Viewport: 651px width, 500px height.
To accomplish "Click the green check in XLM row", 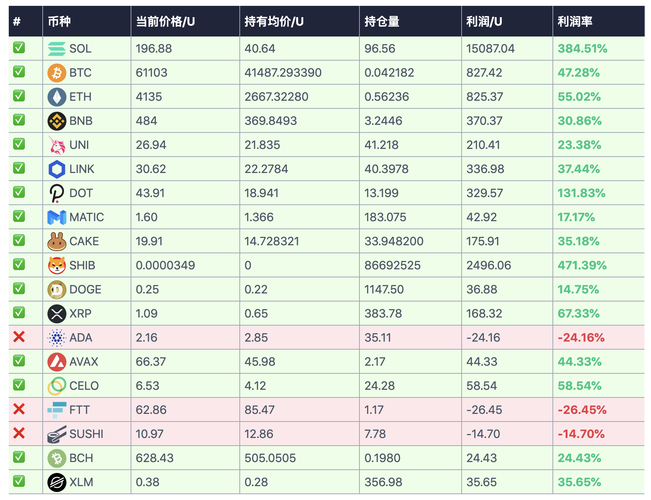I will click(x=19, y=481).
